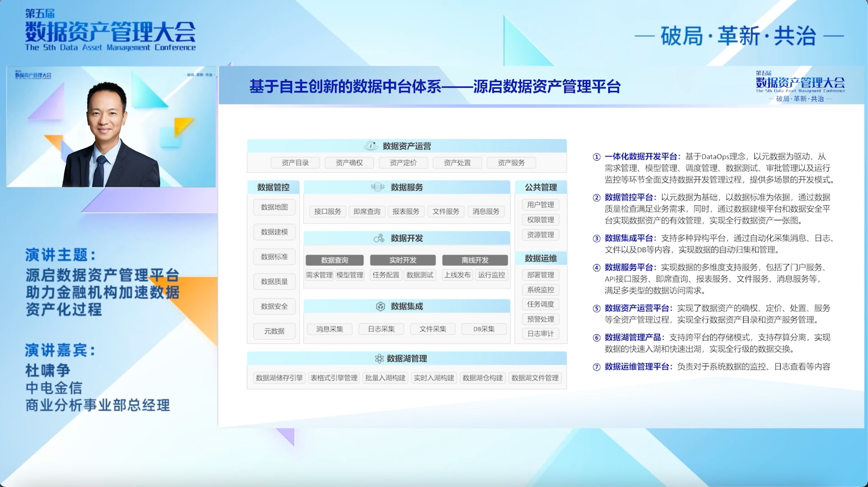
Task: Click the 数据湖管理 atom icon
Action: pos(379,358)
